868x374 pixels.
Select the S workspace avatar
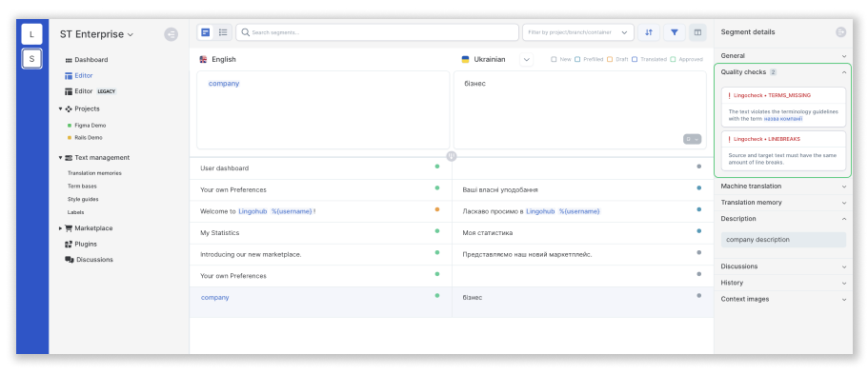[31, 59]
